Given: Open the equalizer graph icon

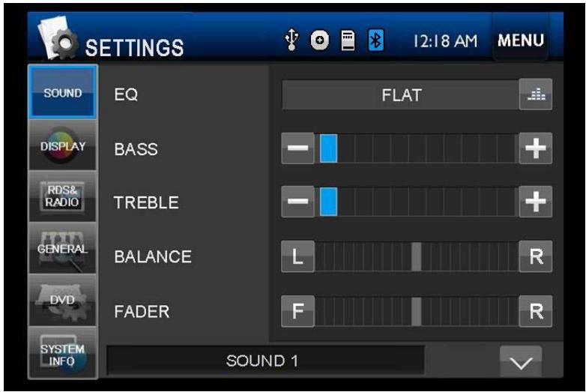Looking at the screenshot, I should pyautogui.click(x=535, y=95).
